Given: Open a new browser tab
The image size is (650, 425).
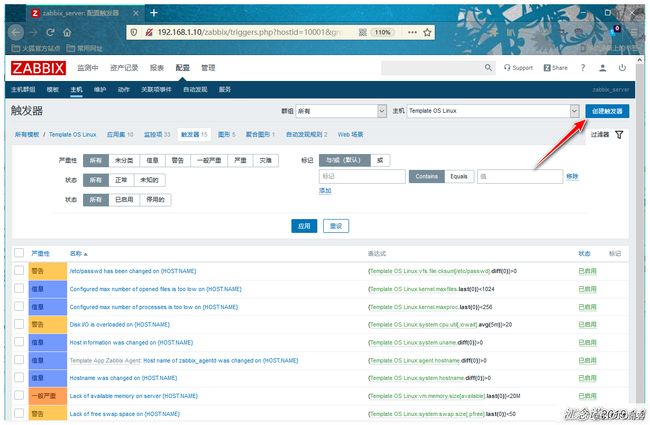Looking at the screenshot, I should (154, 13).
